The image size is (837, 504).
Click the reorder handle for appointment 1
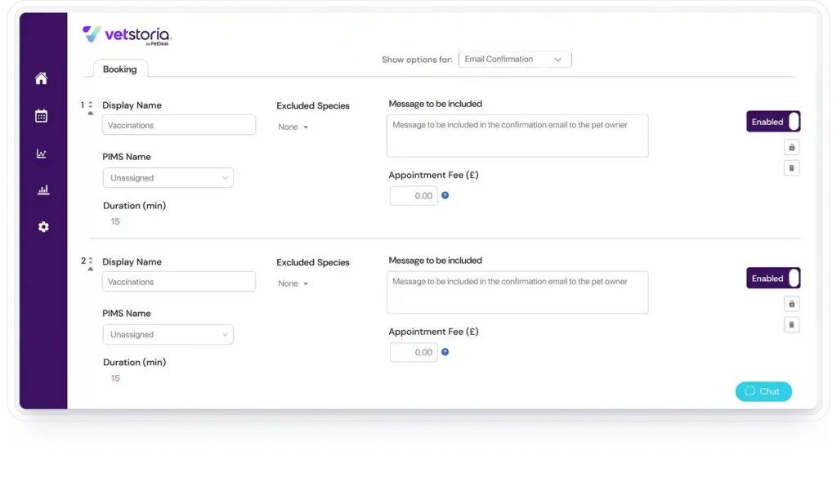tap(90, 108)
